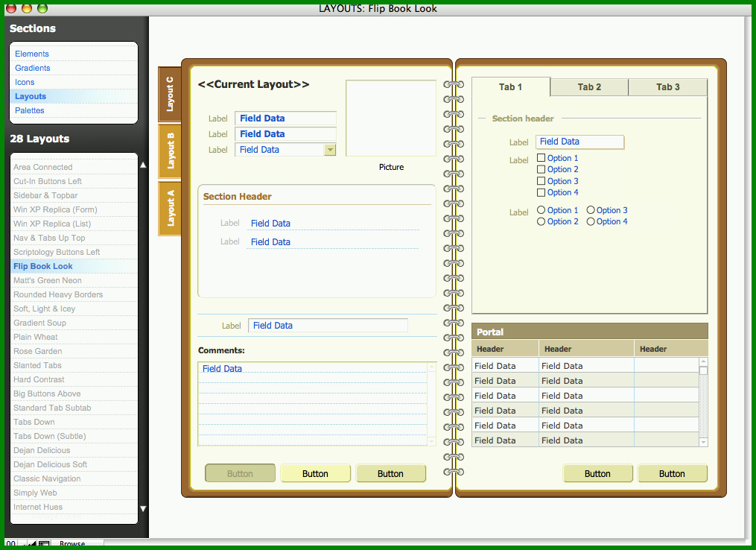Check the Option 4 checkbox
This screenshot has width=756, height=550.
541,192
